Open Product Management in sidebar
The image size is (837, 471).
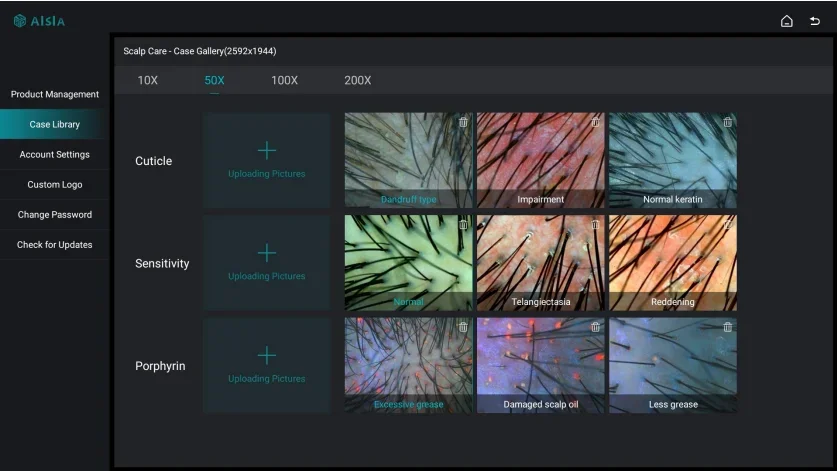[55, 94]
